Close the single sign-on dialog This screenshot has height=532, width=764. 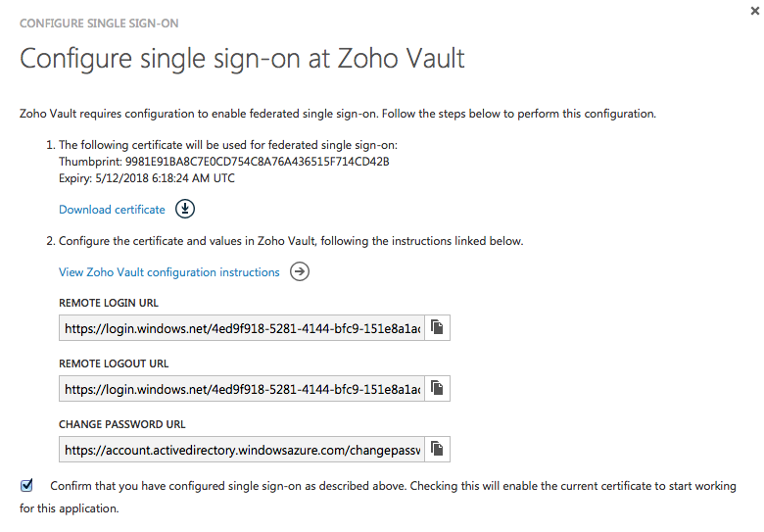[754, 11]
